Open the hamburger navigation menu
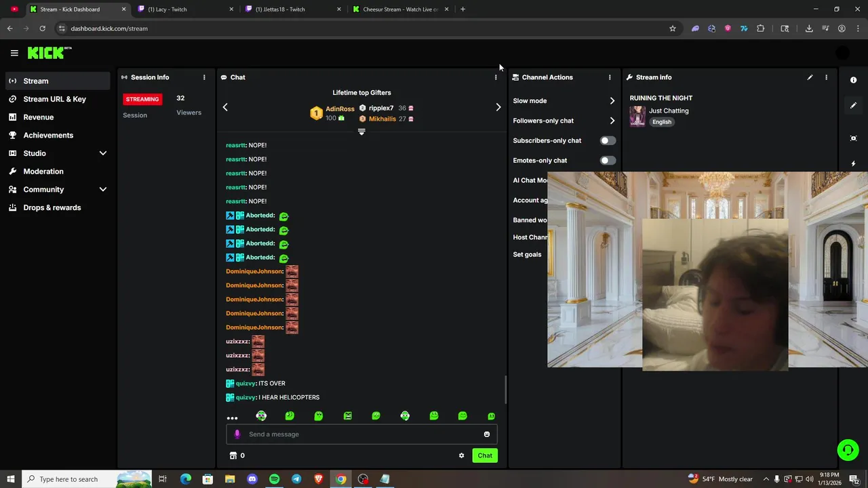The width and height of the screenshot is (868, 488). (x=14, y=53)
